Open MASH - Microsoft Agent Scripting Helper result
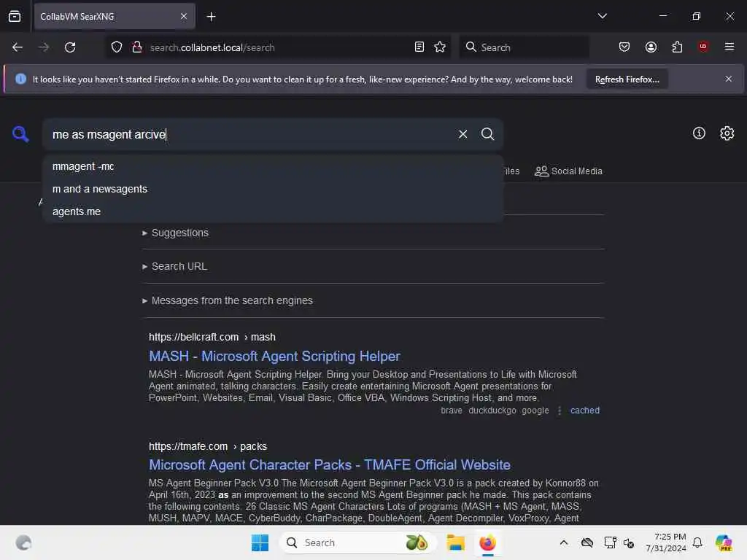Screen dimensions: 747x560 (x=274, y=356)
